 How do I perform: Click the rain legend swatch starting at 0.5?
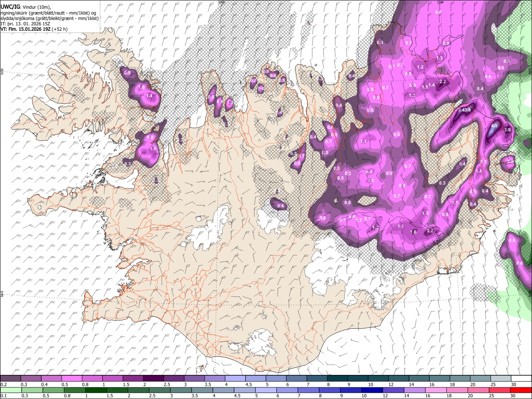(x=54, y=390)
